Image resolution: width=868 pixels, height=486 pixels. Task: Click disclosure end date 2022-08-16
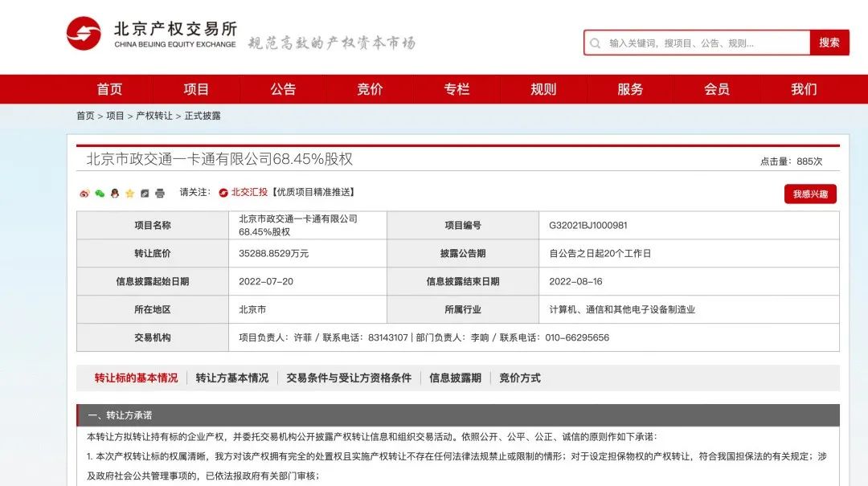pyautogui.click(x=575, y=281)
